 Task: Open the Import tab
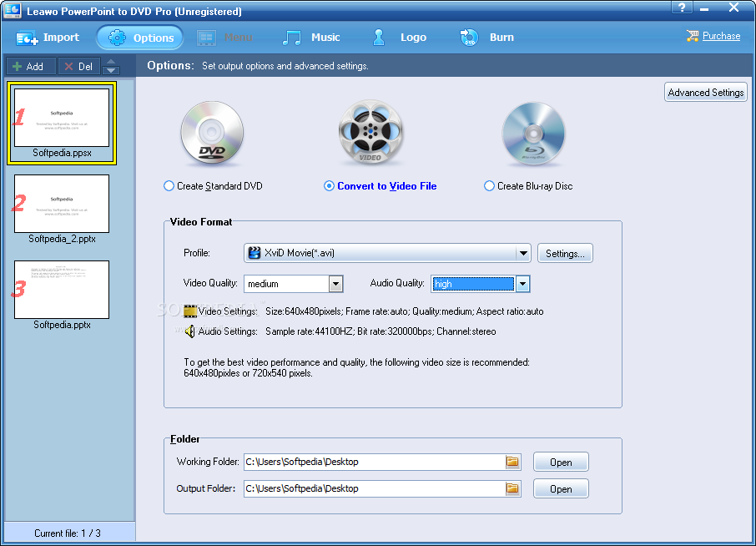[48, 37]
